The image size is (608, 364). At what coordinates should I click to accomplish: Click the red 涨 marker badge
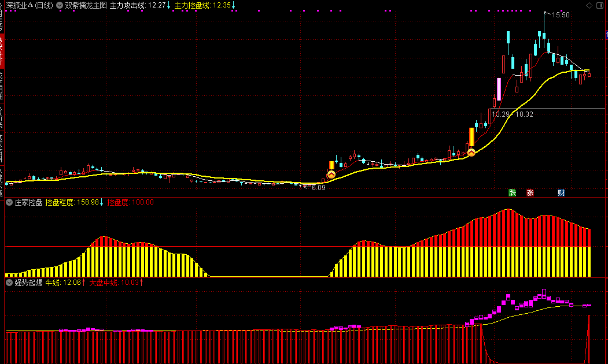530,193
